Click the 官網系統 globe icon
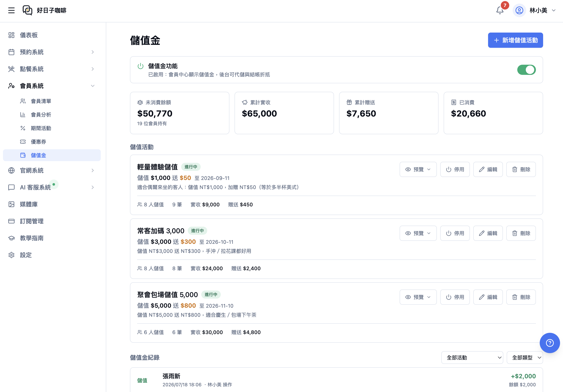563x392 pixels. click(x=11, y=170)
